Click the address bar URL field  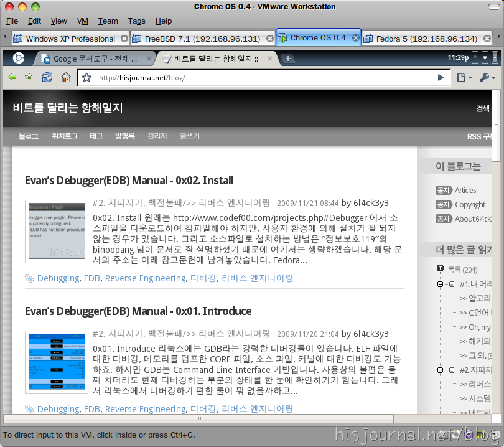(x=264, y=77)
